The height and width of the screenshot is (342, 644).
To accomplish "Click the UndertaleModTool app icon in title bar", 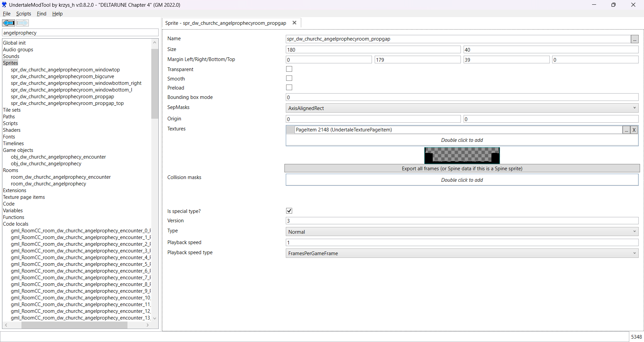I will [x=4, y=5].
